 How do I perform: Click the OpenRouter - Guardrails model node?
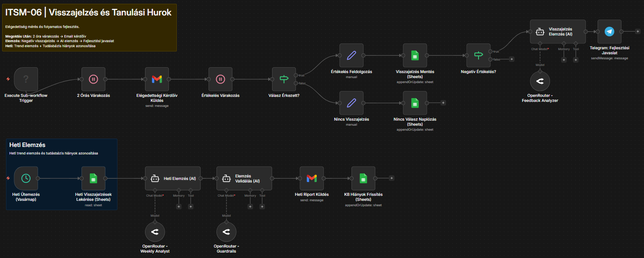point(226,232)
